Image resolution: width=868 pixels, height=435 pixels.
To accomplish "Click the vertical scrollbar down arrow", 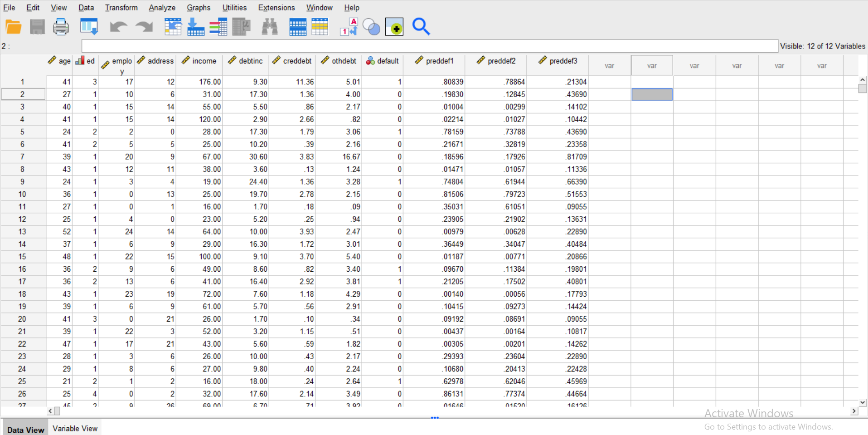I will tap(863, 402).
